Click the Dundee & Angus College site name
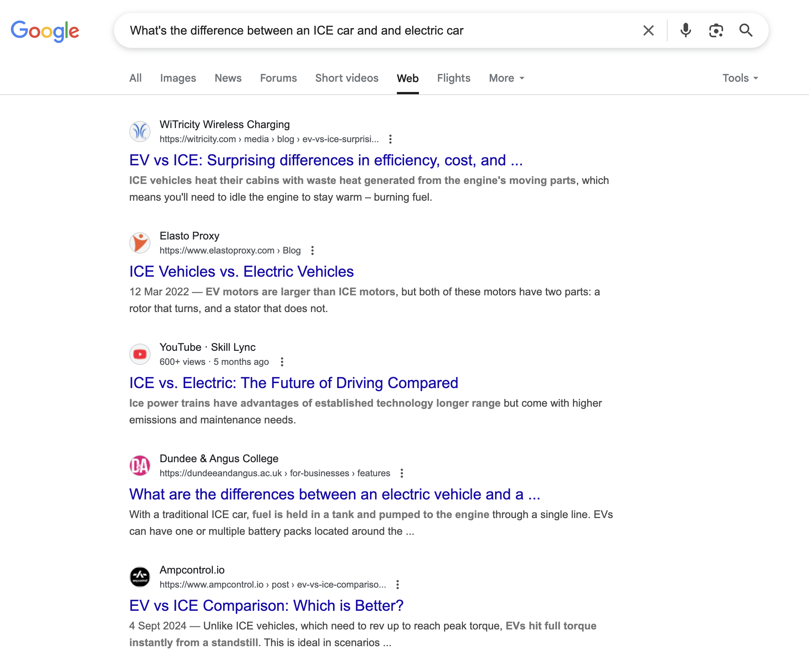The image size is (809, 672). point(219,458)
